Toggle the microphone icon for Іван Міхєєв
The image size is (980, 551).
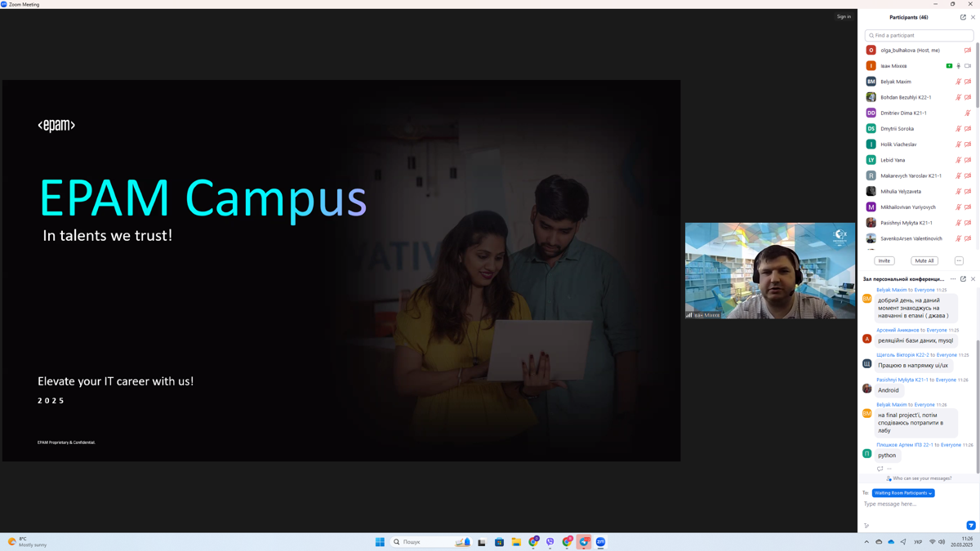959,66
